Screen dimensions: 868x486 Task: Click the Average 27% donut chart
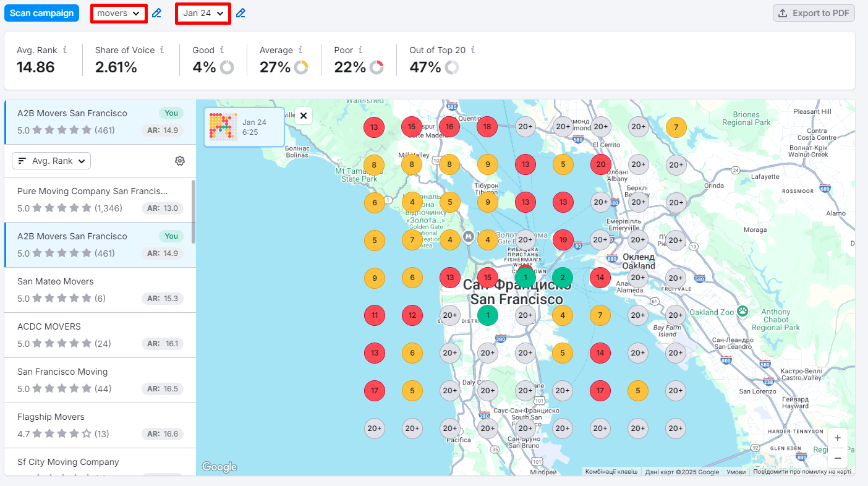coord(301,67)
